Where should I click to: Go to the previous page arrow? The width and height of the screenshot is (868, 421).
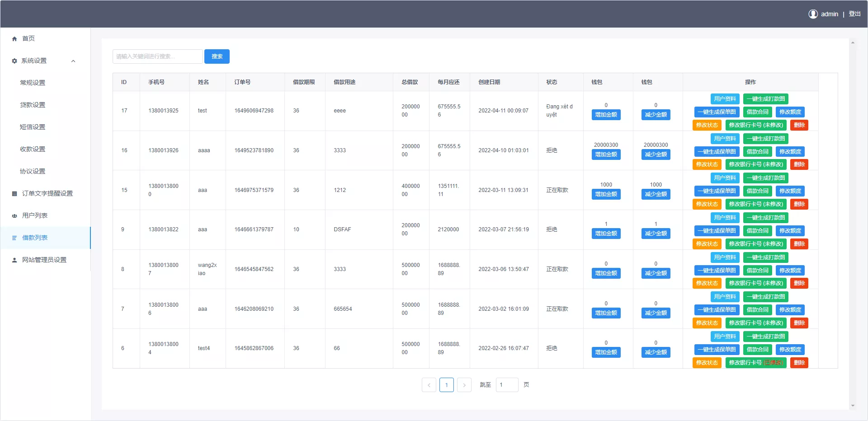click(x=429, y=385)
